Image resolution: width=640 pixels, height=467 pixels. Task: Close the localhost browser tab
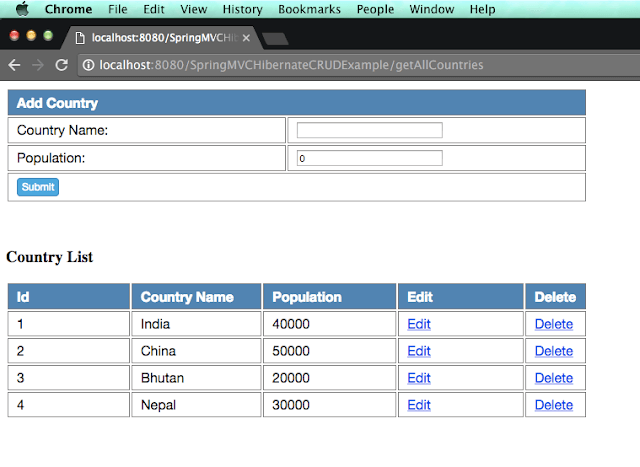click(246, 38)
